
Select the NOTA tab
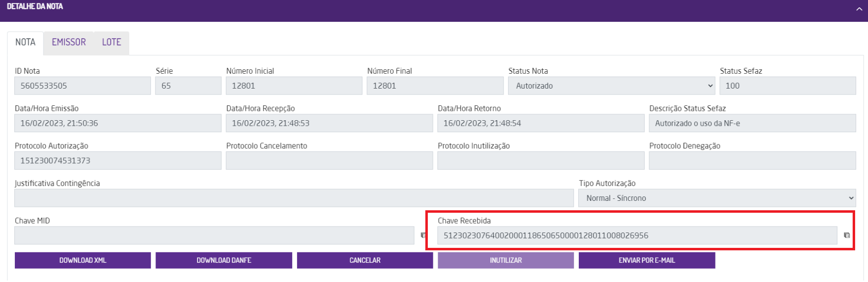25,43
